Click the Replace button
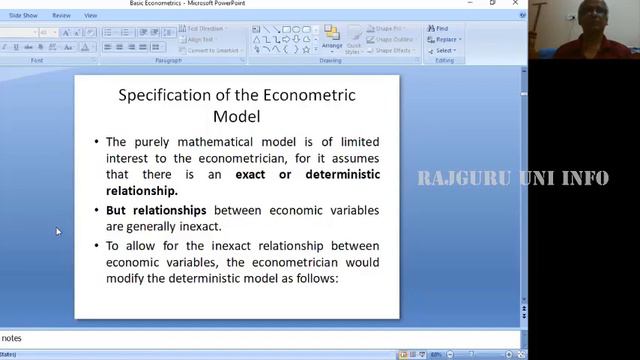 (x=444, y=40)
